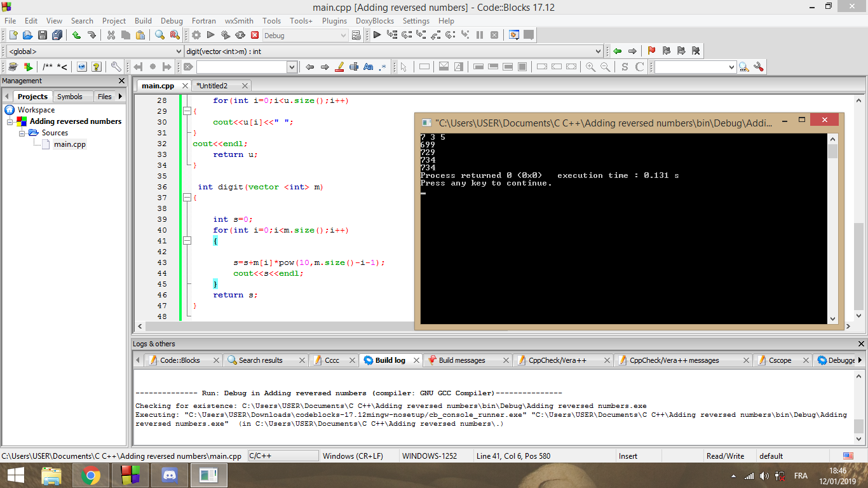Toggle bookmark with the red flag icon
The width and height of the screenshot is (868, 488).
pos(651,51)
